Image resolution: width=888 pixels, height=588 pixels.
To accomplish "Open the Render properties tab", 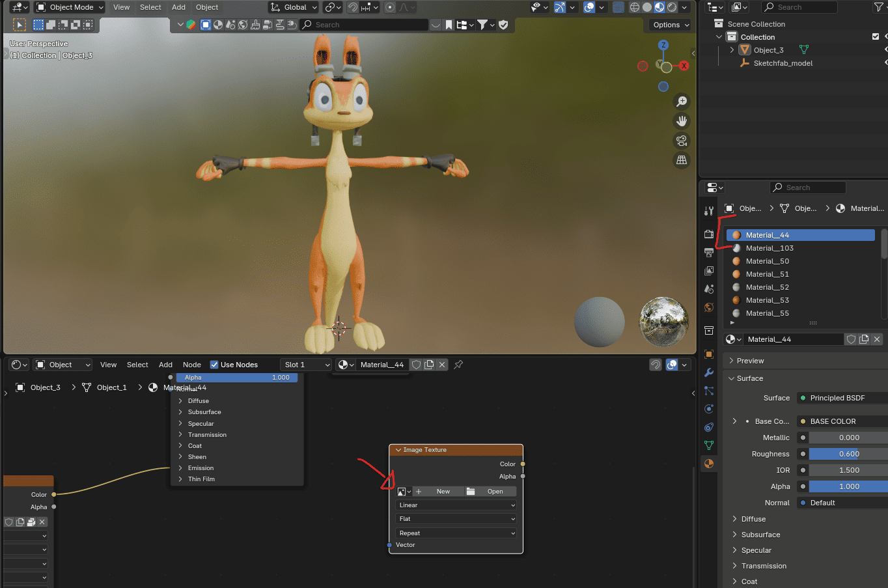I will click(709, 234).
